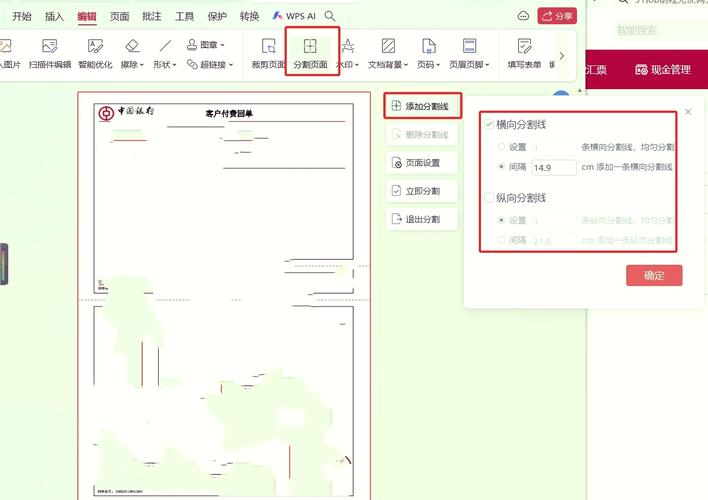Expand the 页眉页脚 dropdown arrow
The width and height of the screenshot is (708, 500).
click(x=487, y=65)
